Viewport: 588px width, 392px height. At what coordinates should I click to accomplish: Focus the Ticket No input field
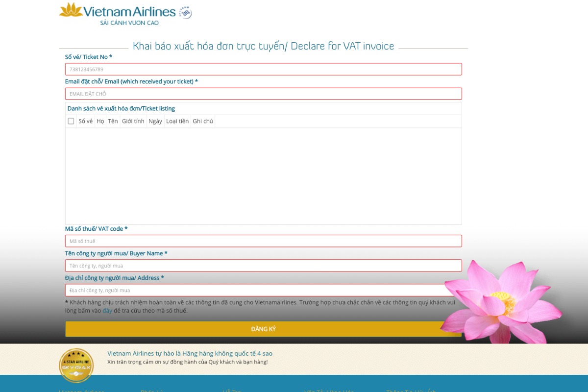click(264, 69)
